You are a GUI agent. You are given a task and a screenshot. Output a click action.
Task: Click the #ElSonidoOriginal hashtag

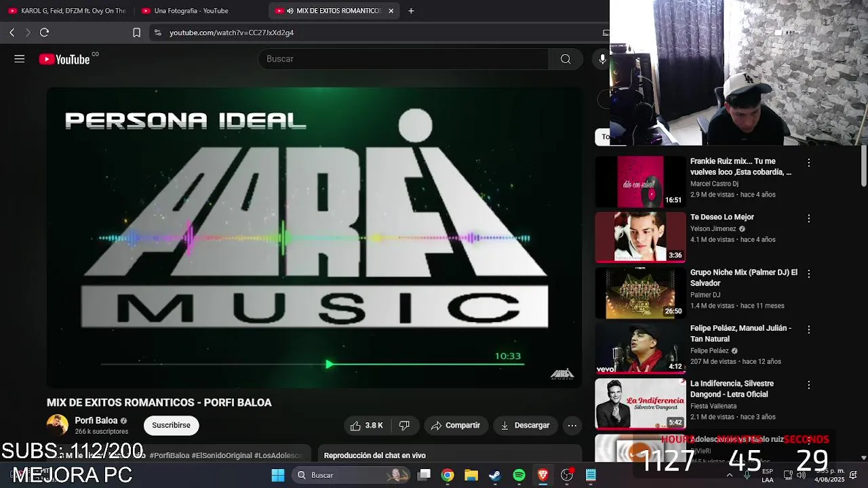(222, 455)
